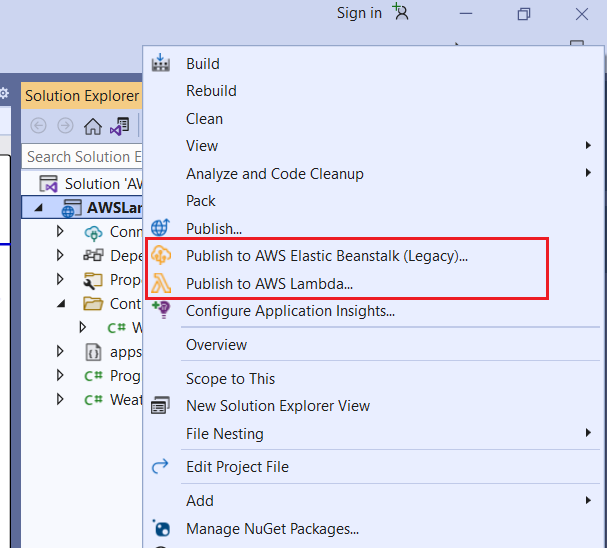Select the Solution root row
607x548 pixels.
(x=82, y=183)
